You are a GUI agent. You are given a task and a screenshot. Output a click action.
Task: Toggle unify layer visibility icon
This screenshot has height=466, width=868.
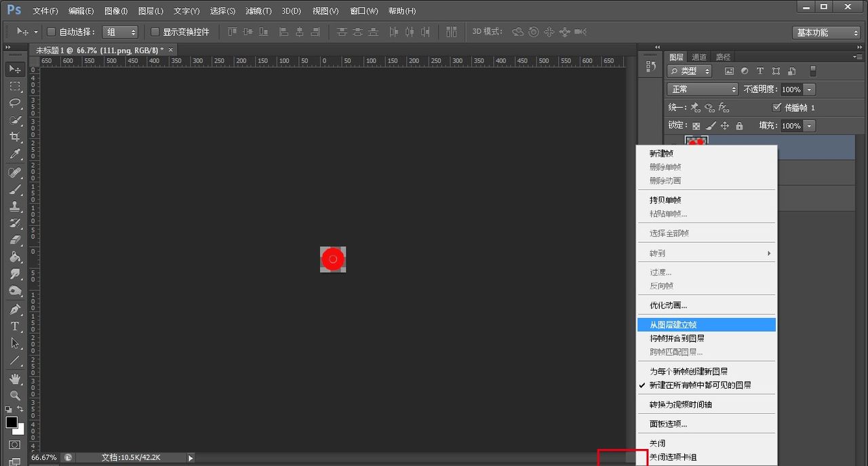[x=709, y=107]
